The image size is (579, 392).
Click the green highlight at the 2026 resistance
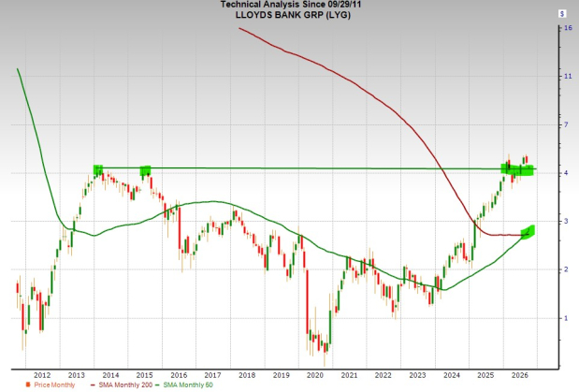pos(517,169)
